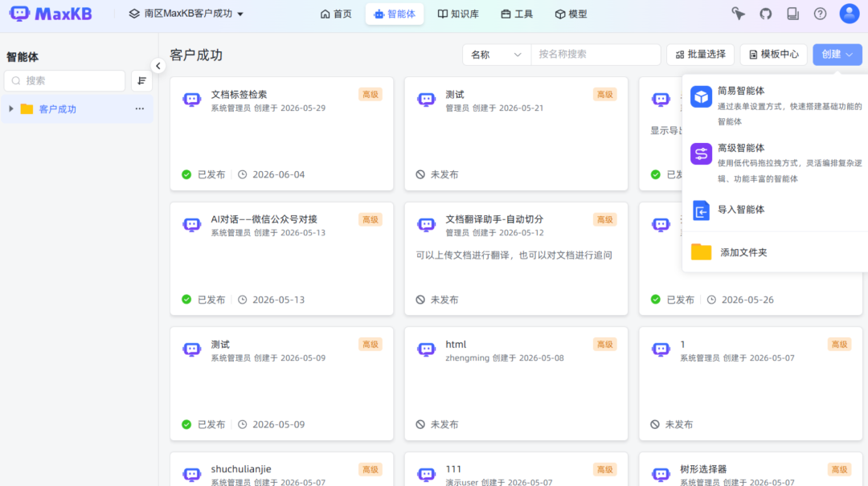
Task: Choose 添加文件夹 from create menu
Action: (x=776, y=252)
